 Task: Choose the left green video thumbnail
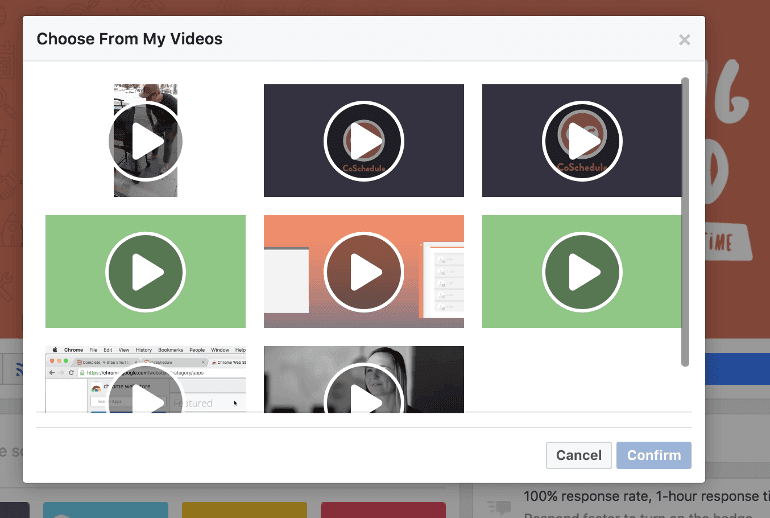tap(145, 272)
